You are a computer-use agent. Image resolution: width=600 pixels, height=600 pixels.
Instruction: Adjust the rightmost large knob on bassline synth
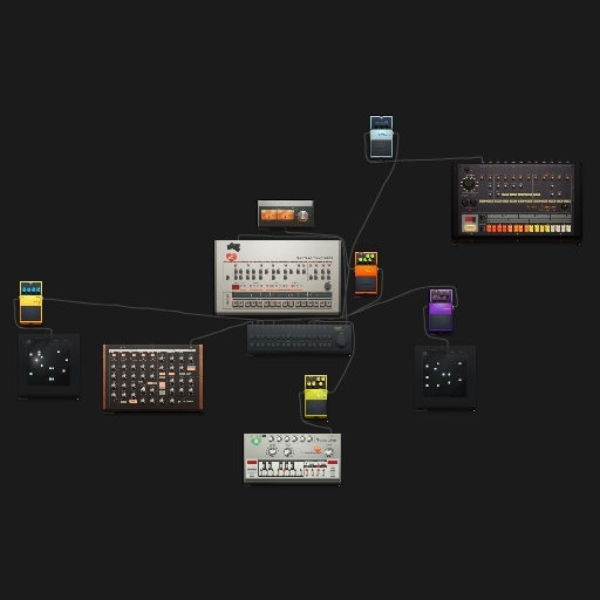[328, 452]
